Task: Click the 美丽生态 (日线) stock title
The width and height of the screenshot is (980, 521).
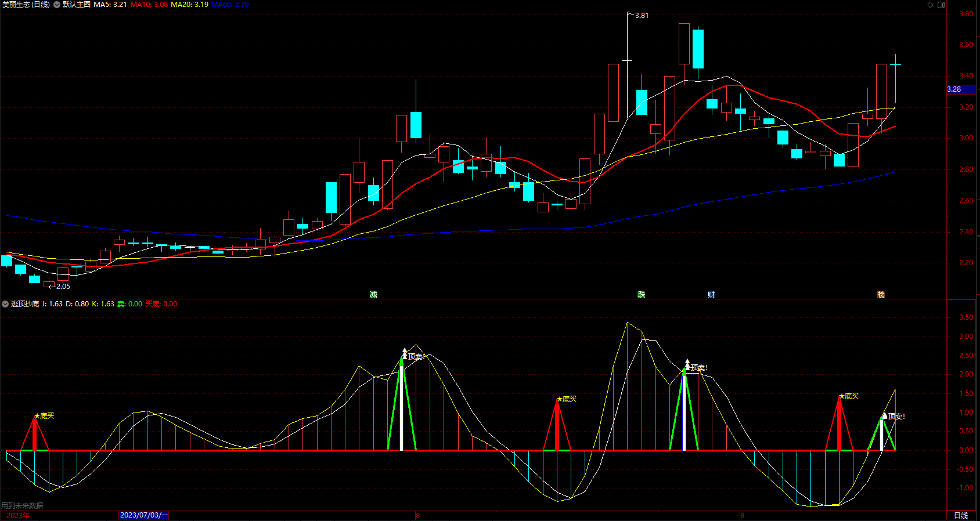Action: (x=26, y=5)
